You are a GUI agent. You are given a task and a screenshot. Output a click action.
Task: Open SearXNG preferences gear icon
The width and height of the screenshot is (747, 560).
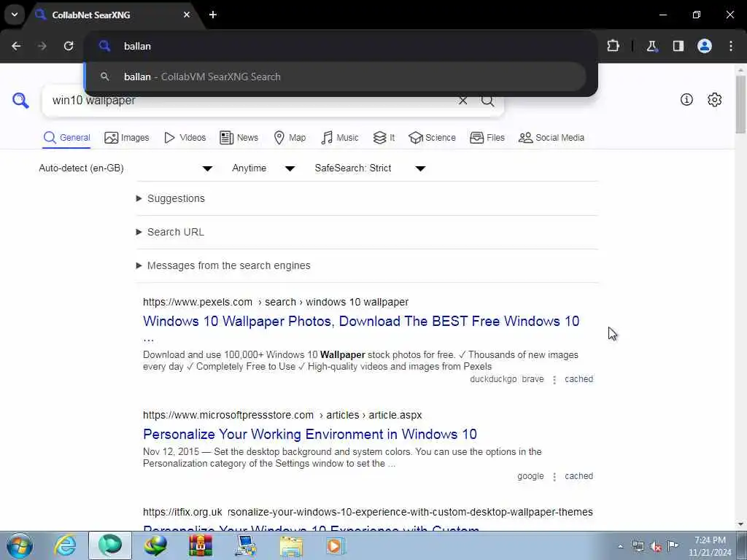coord(715,99)
